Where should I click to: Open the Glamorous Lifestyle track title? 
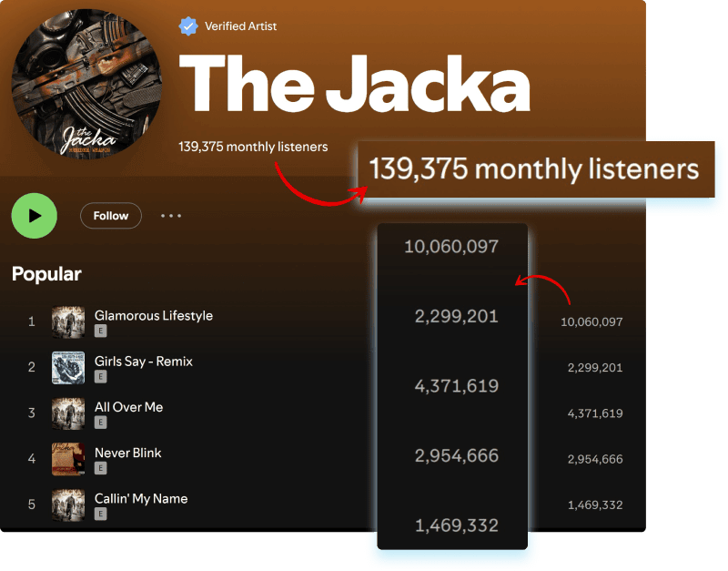pos(154,315)
